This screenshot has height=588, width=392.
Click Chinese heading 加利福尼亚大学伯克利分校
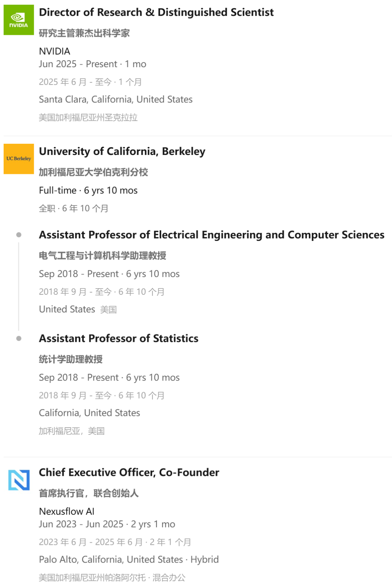[93, 172]
